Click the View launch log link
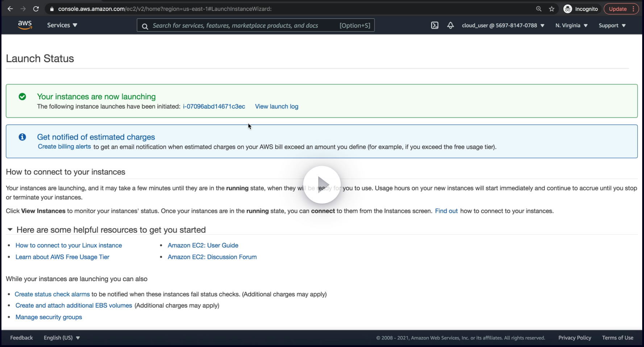The image size is (644, 347). coord(277,106)
